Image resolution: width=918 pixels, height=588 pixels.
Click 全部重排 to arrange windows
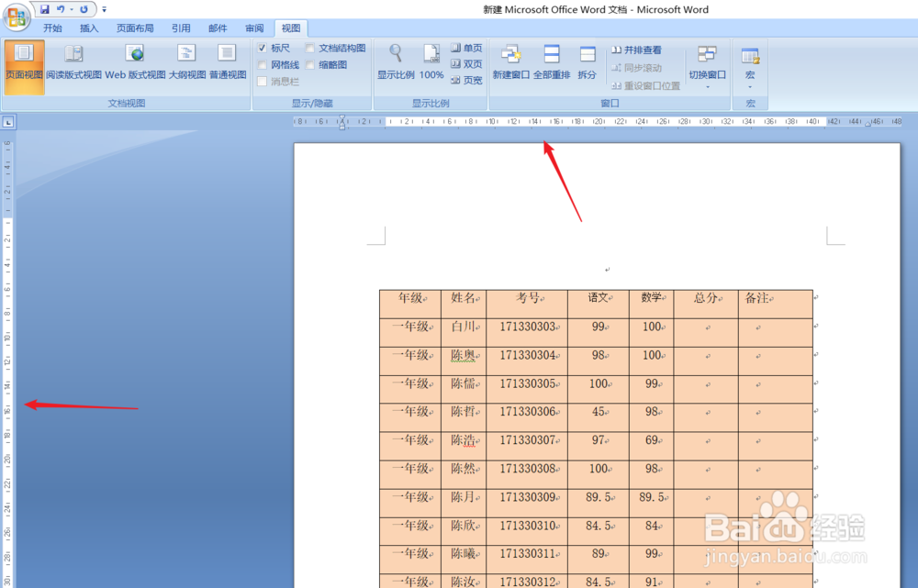point(552,62)
